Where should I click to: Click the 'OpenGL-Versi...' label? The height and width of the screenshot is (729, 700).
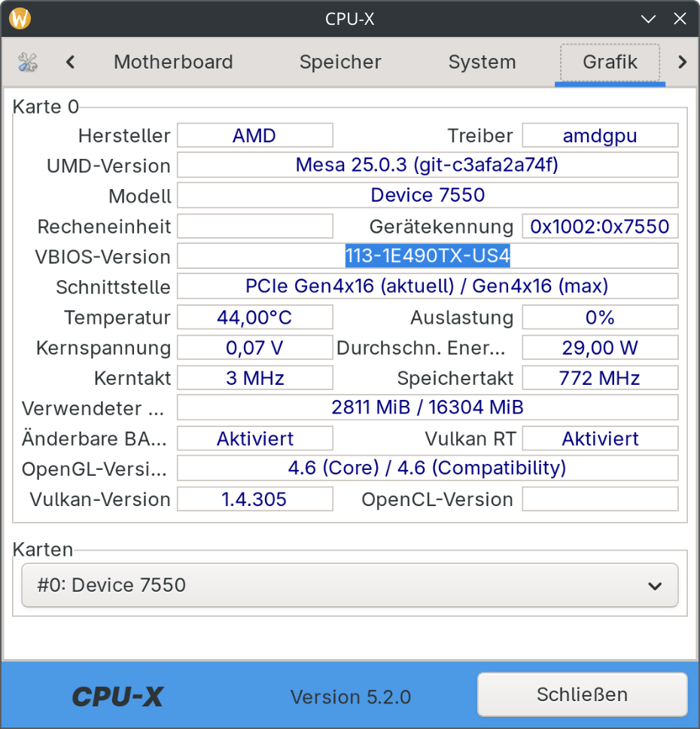click(94, 469)
